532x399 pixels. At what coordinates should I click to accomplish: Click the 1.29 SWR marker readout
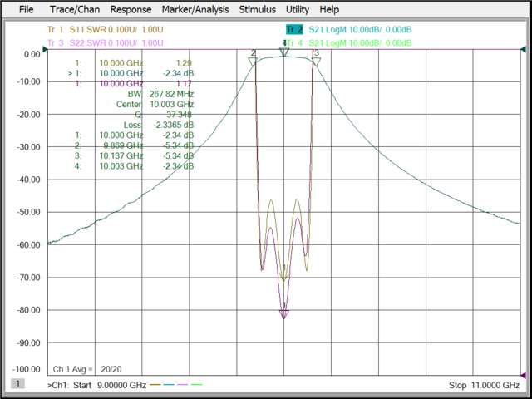[x=185, y=63]
